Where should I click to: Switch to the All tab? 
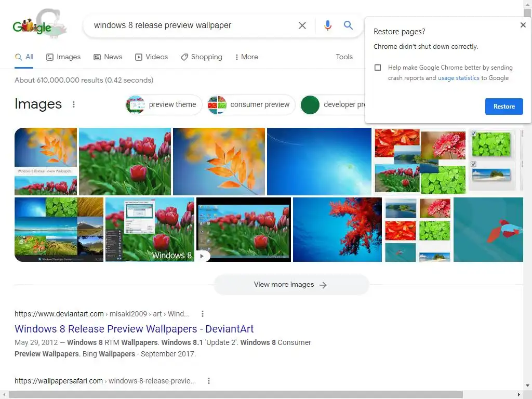[x=24, y=57]
